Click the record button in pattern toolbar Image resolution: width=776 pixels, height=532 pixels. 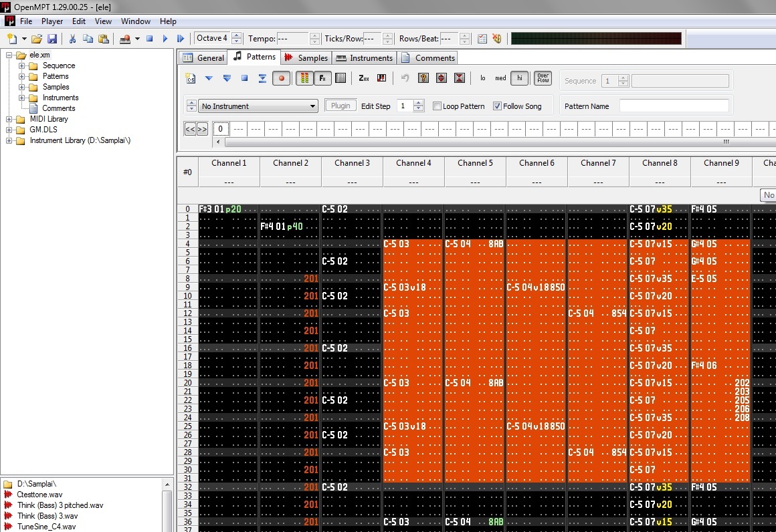coord(282,78)
